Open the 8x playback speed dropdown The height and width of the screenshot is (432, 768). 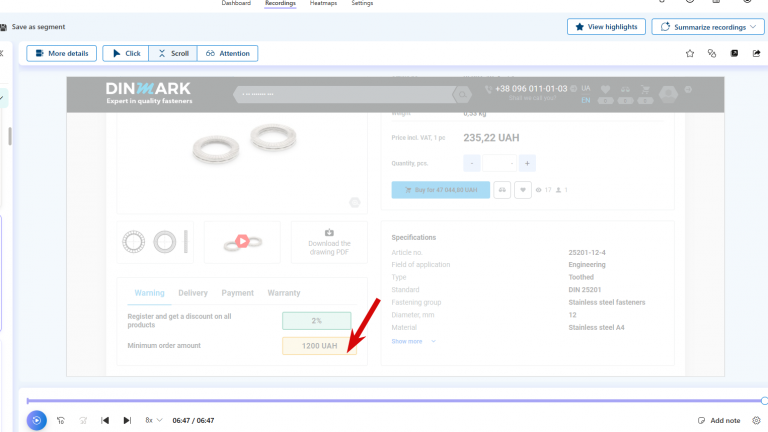point(153,420)
